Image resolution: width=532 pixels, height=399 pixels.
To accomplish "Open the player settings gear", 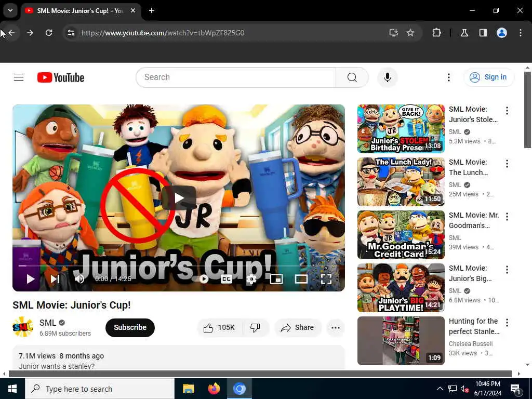I will click(x=251, y=279).
